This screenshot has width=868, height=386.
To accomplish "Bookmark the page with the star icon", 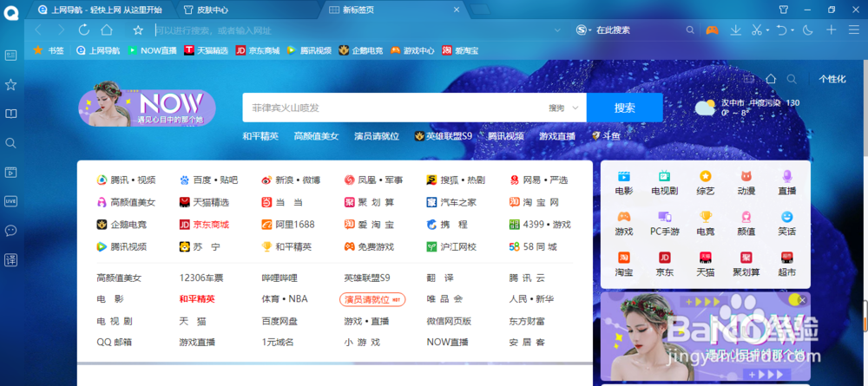I will 138,30.
